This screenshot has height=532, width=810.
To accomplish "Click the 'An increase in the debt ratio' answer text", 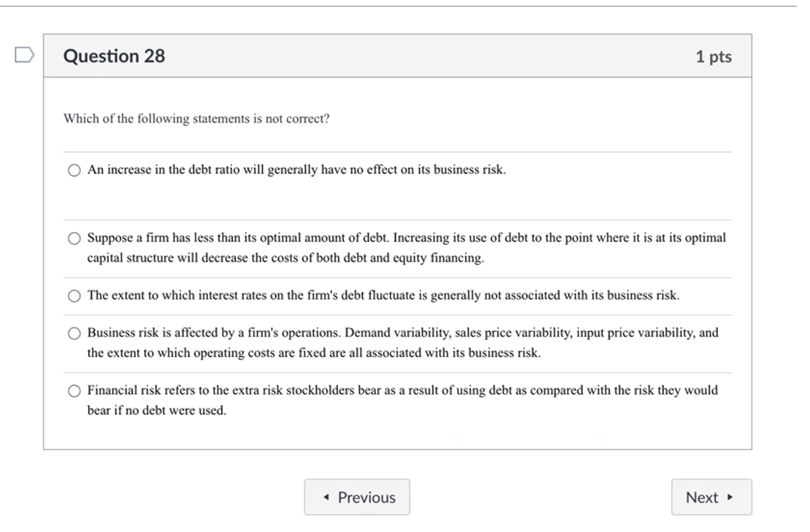I will tap(296, 170).
